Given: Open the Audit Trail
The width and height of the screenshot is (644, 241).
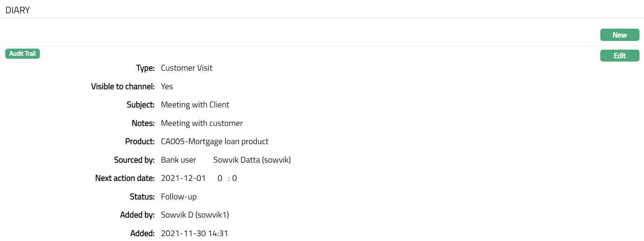Looking at the screenshot, I should [22, 54].
